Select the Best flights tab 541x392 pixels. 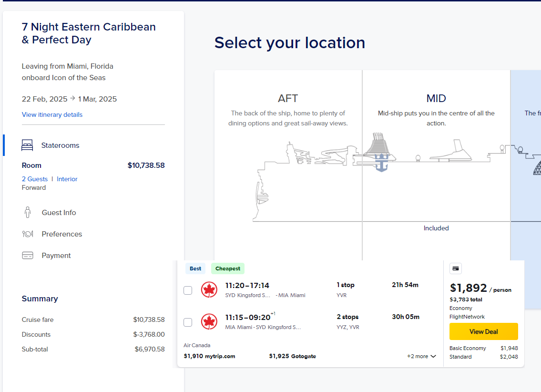pyautogui.click(x=195, y=268)
